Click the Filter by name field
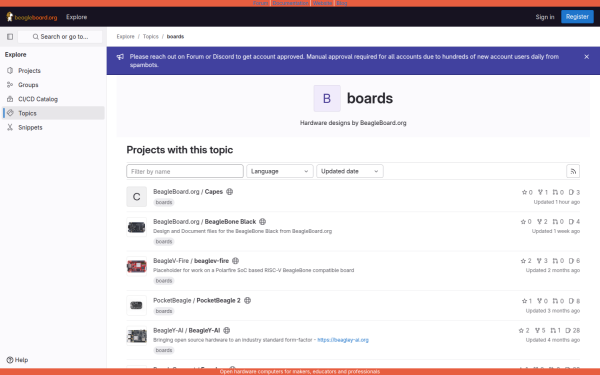 tap(185, 171)
